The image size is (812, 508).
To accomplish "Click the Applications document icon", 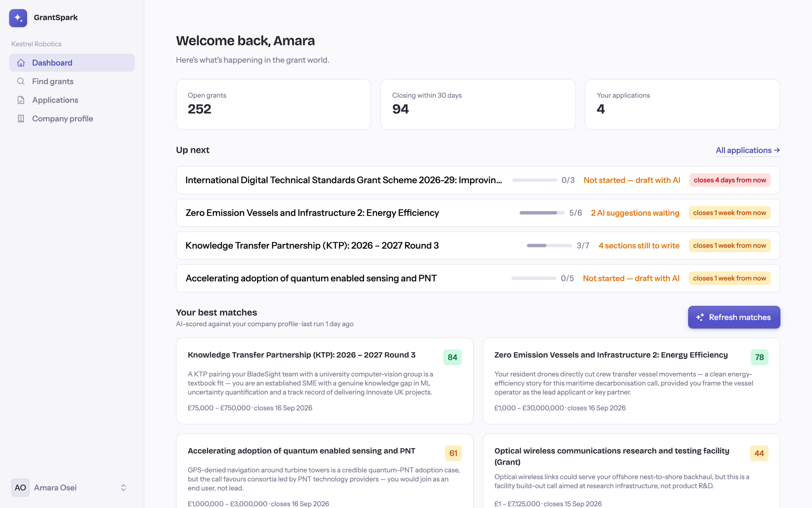I will tap(21, 100).
